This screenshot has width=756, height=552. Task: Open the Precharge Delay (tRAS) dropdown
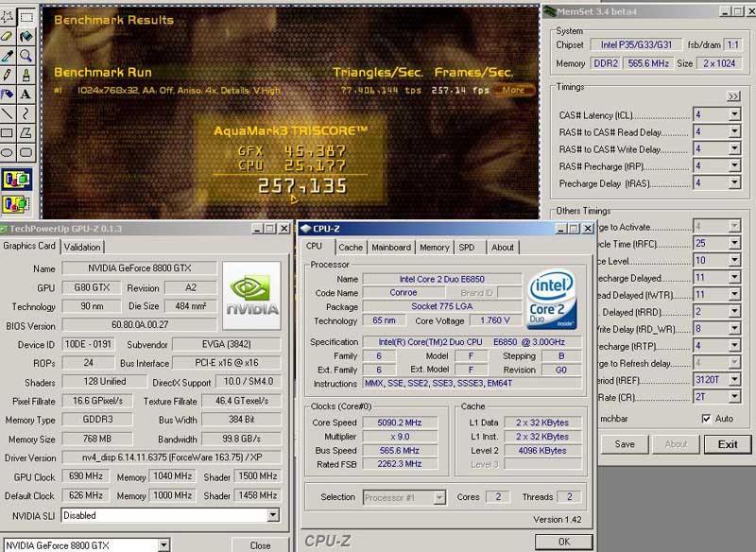pos(734,182)
